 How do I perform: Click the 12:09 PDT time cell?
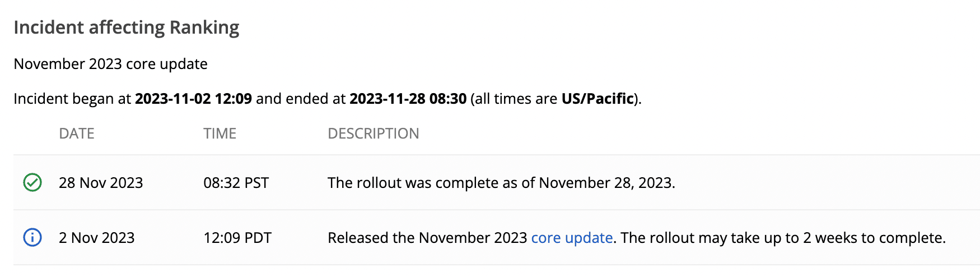pyautogui.click(x=237, y=238)
